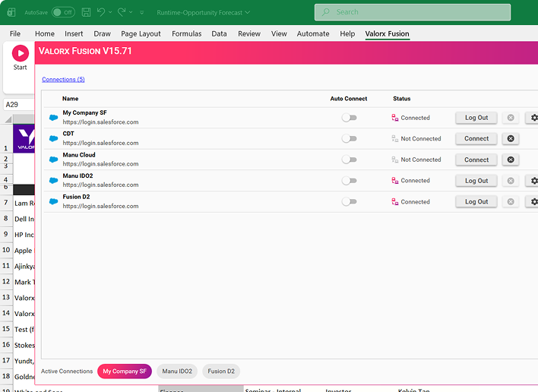Log Out of My Company SF
The width and height of the screenshot is (538, 392).
point(476,118)
